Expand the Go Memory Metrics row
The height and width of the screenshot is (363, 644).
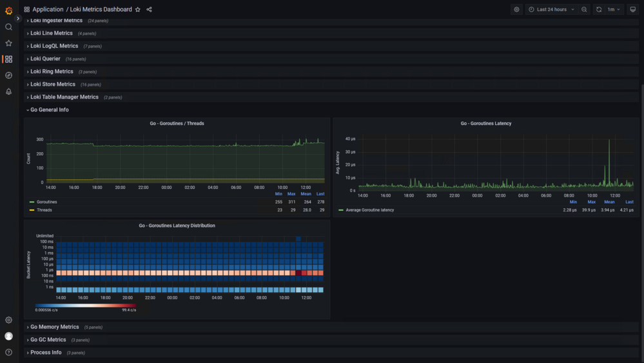[55, 328]
